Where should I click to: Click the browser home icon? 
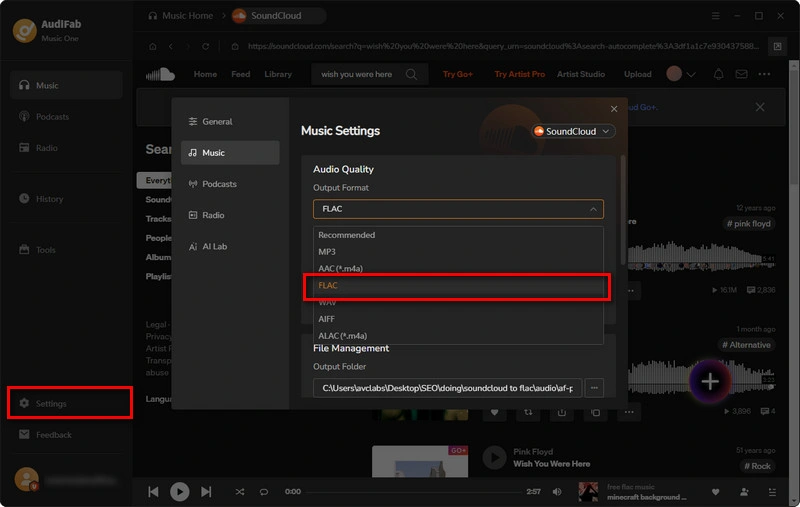coord(153,46)
